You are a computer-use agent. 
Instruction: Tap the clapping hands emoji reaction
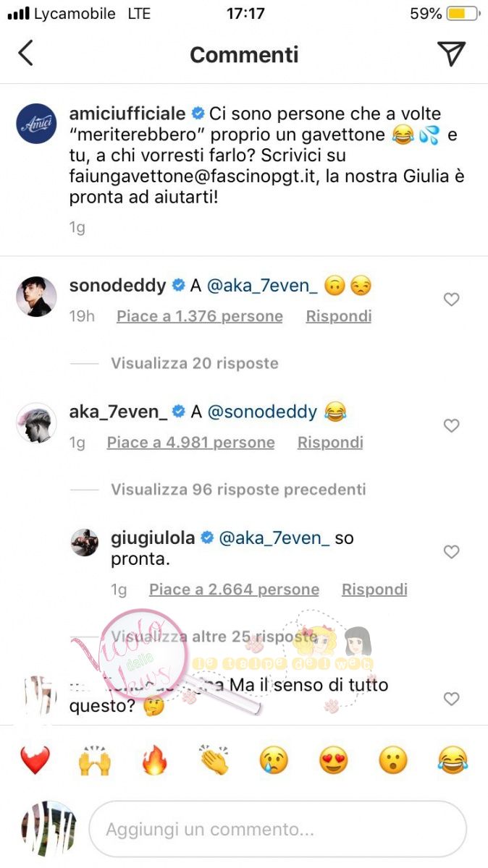[214, 760]
